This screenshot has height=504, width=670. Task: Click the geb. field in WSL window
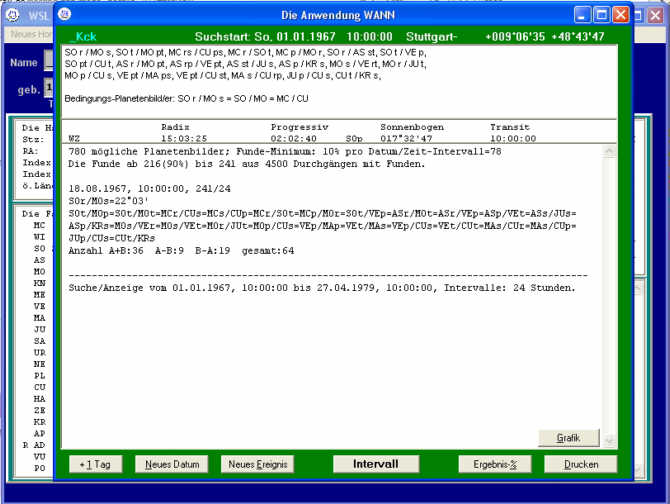49,88
